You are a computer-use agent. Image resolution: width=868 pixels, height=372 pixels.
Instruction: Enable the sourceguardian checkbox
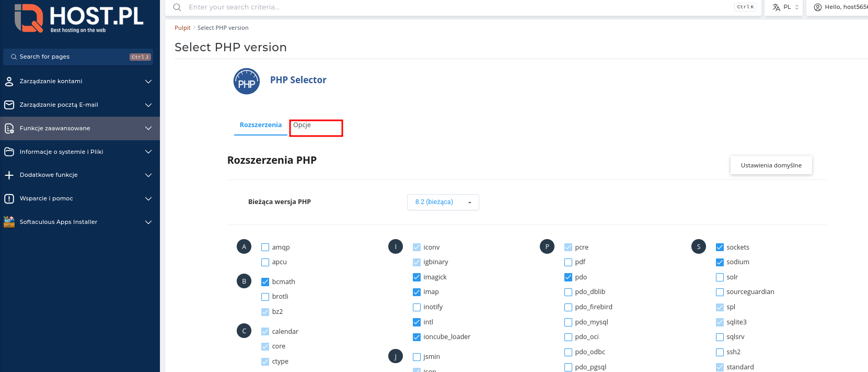click(x=720, y=292)
